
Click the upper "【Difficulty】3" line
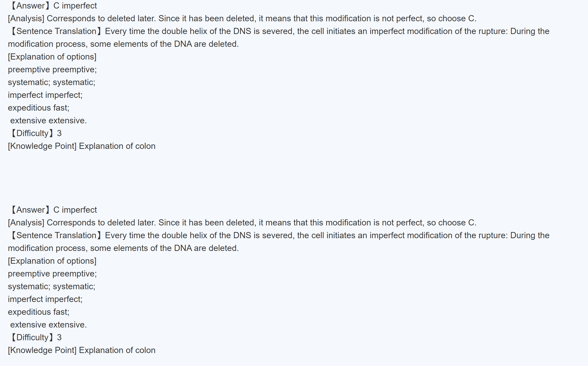[x=35, y=133]
